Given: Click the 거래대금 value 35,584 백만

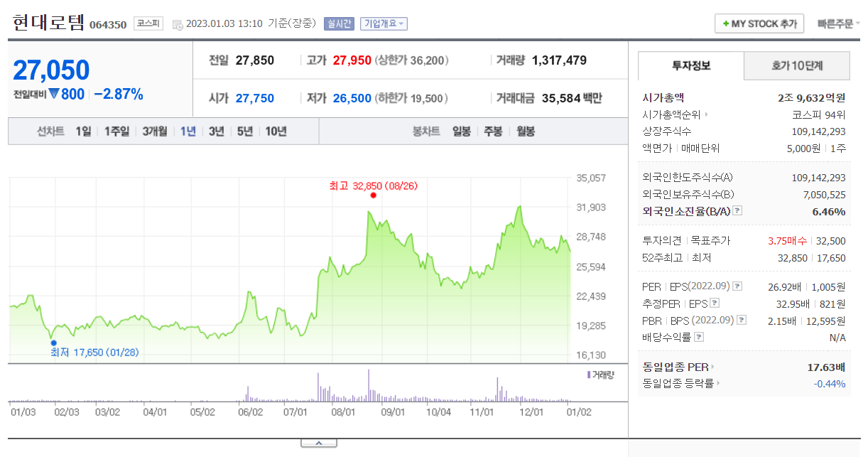Looking at the screenshot, I should pyautogui.click(x=572, y=98).
